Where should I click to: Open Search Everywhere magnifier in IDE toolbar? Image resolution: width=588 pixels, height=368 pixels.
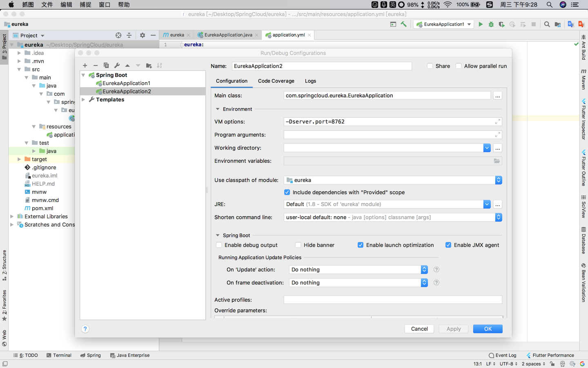click(x=547, y=25)
